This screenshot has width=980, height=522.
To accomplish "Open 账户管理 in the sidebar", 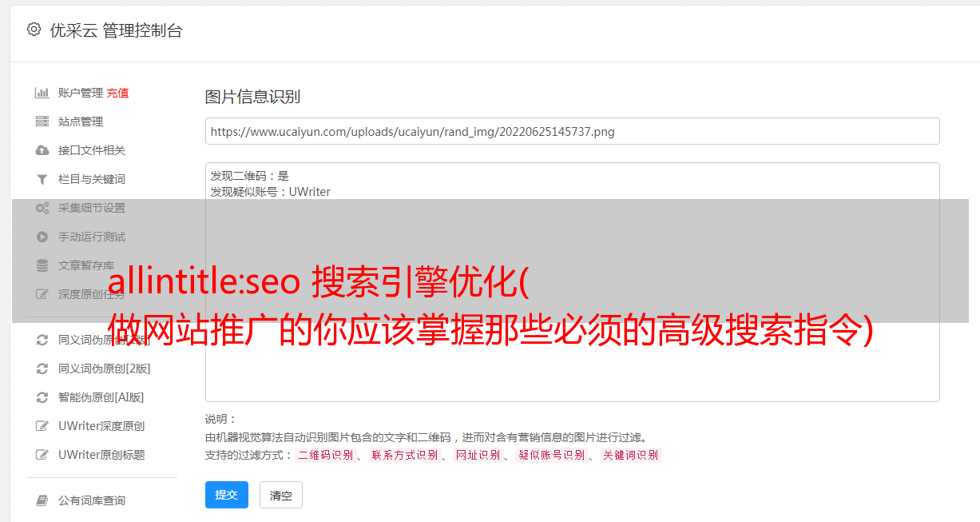I will 81,93.
